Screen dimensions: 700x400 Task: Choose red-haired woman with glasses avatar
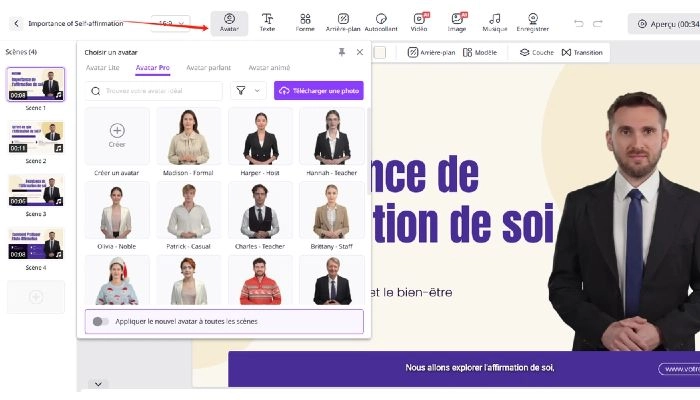(188, 280)
